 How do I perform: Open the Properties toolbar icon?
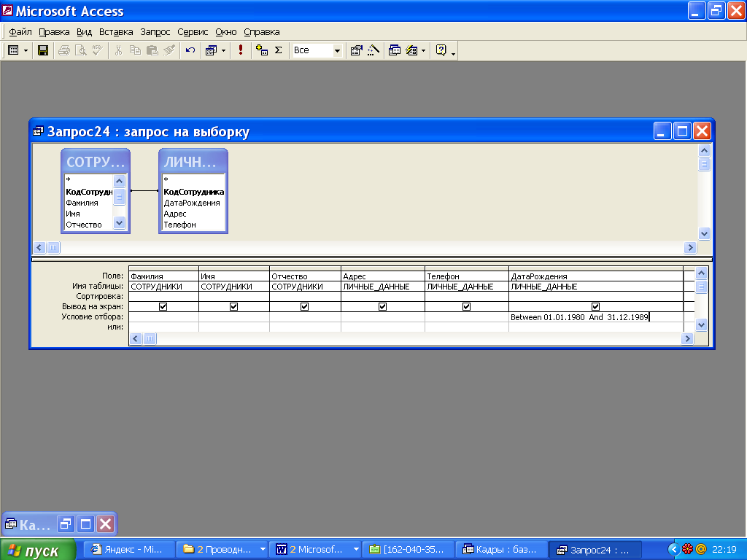coord(356,50)
